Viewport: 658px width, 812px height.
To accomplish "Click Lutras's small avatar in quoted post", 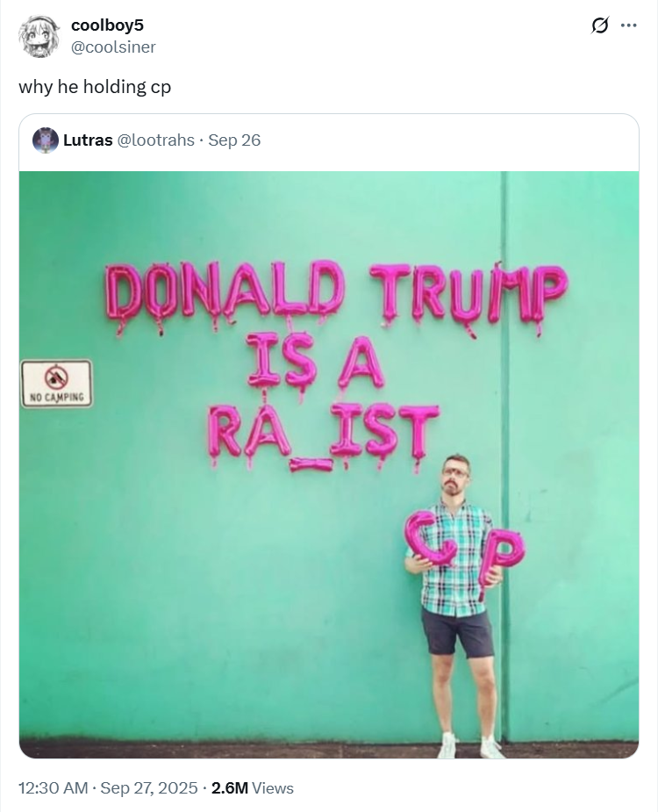I will click(x=45, y=140).
